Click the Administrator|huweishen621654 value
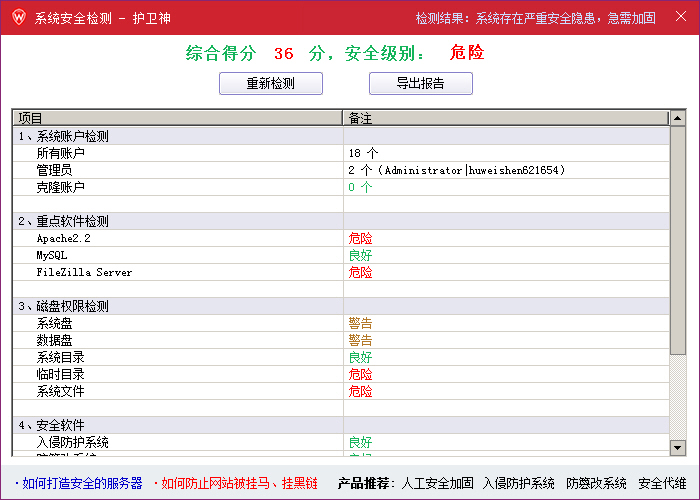Viewport: 700px width, 500px height. [x=472, y=170]
